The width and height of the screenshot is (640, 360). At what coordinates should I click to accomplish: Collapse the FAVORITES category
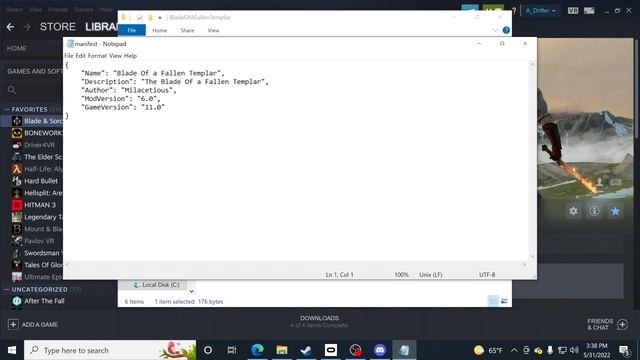[x=7, y=109]
